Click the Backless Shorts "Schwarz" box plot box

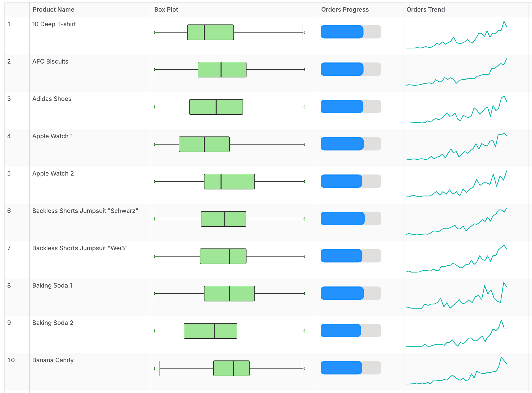tap(223, 219)
